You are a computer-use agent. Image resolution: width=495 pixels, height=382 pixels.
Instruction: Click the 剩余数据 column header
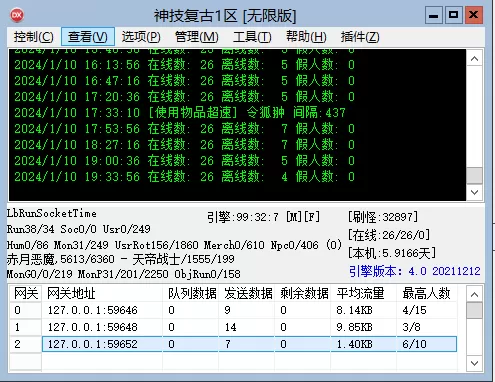point(303,294)
